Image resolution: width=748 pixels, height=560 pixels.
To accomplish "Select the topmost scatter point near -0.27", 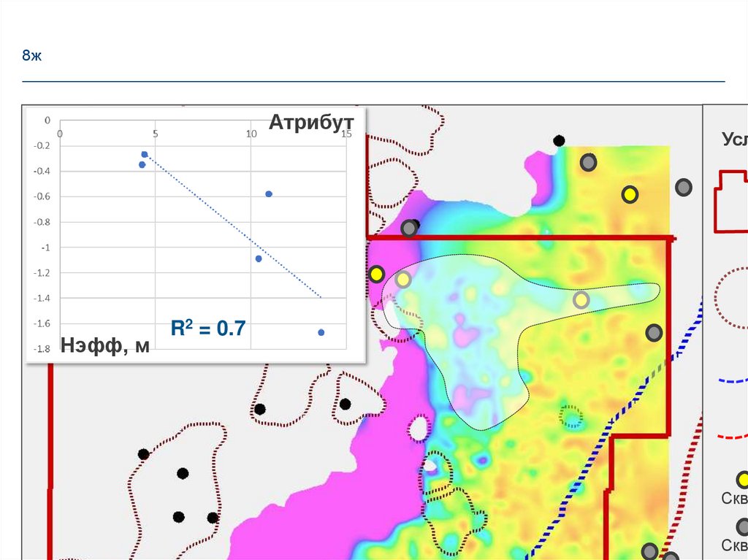I will coord(145,155).
